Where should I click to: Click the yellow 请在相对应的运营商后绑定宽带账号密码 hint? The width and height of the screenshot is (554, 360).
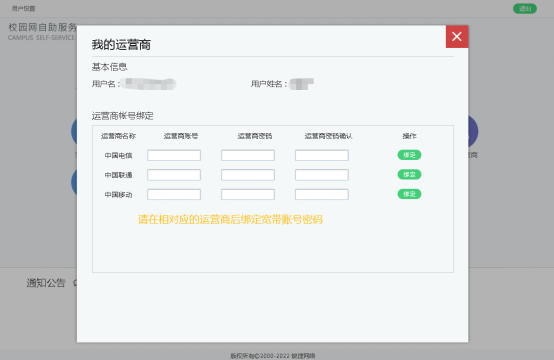(230, 220)
